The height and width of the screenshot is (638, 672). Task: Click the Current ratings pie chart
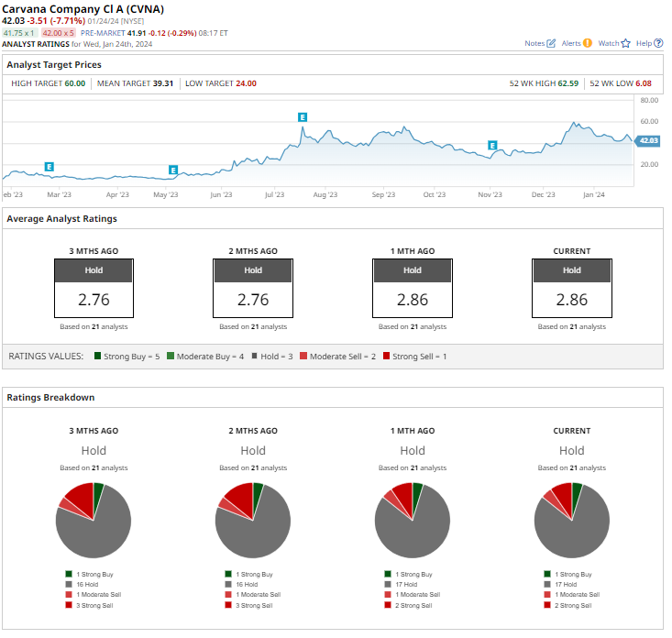click(x=572, y=520)
